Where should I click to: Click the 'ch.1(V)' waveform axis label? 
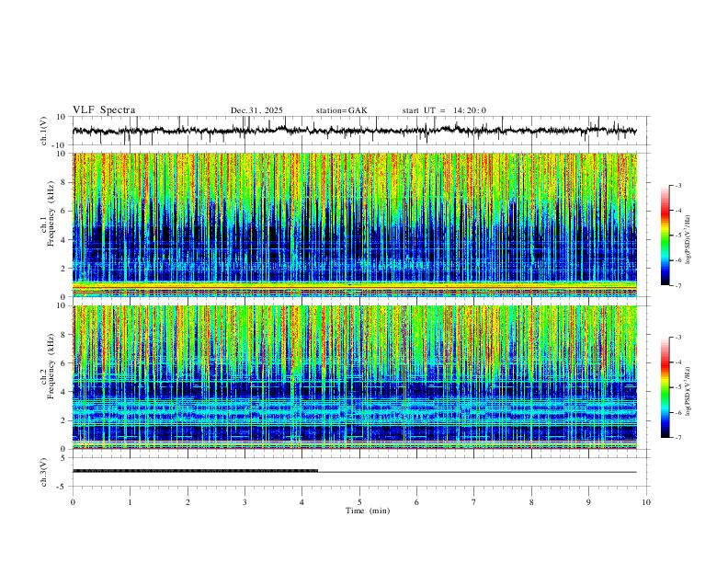(44, 131)
